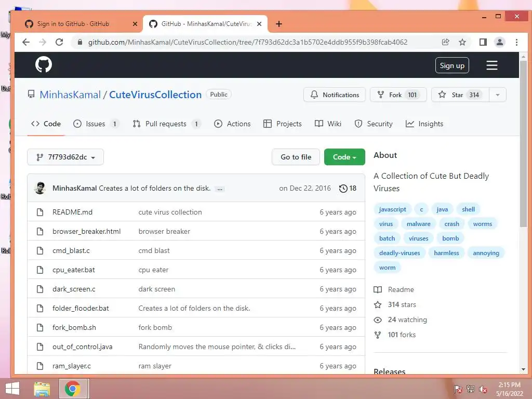Screen dimensions: 532x399
Task: Fork the repository
Action: click(x=398, y=95)
